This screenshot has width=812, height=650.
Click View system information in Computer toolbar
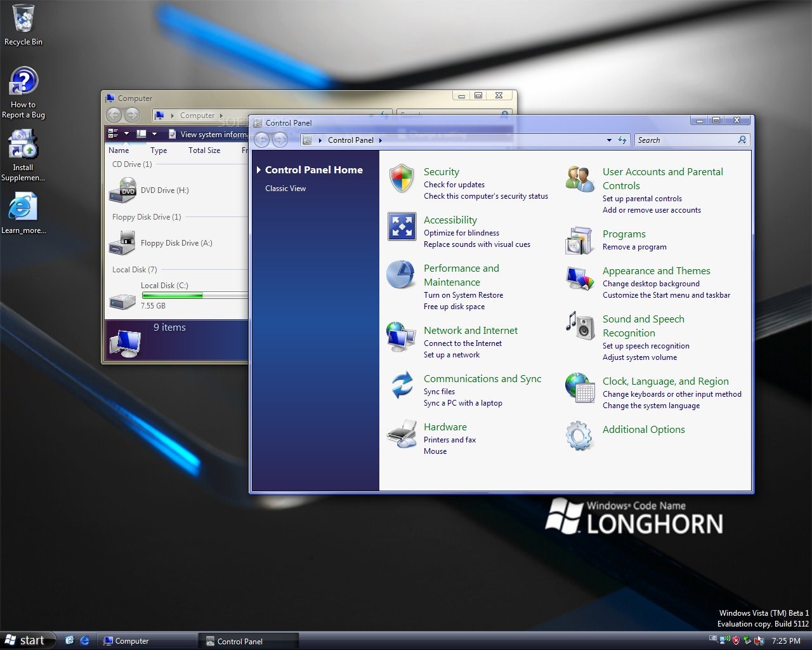coord(207,134)
